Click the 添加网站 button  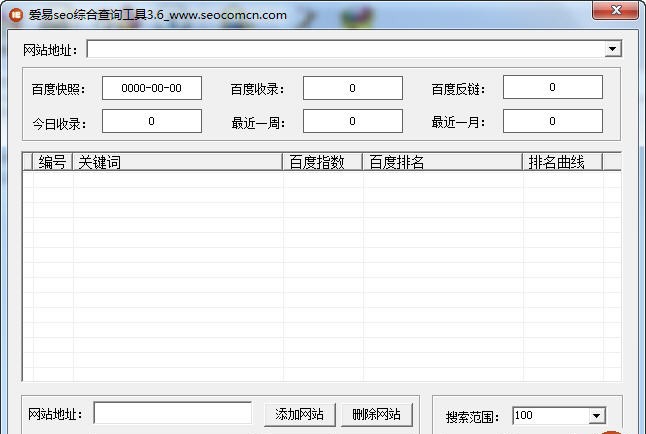(x=300, y=414)
